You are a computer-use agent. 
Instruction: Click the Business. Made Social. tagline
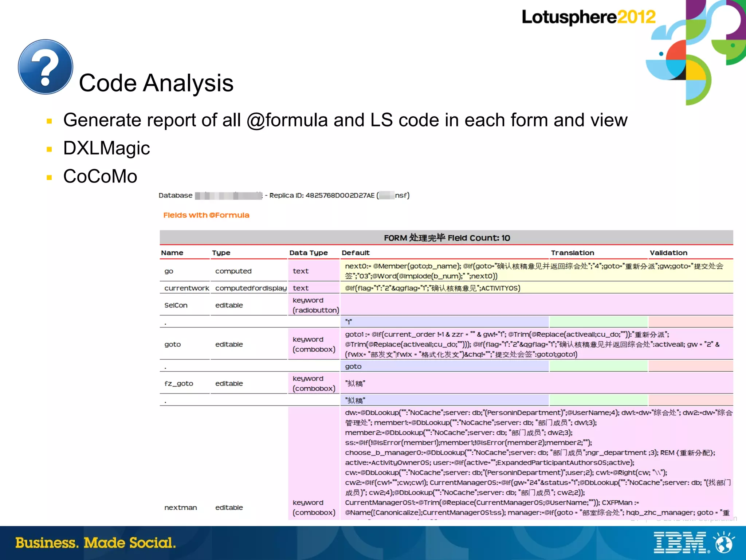(95, 543)
